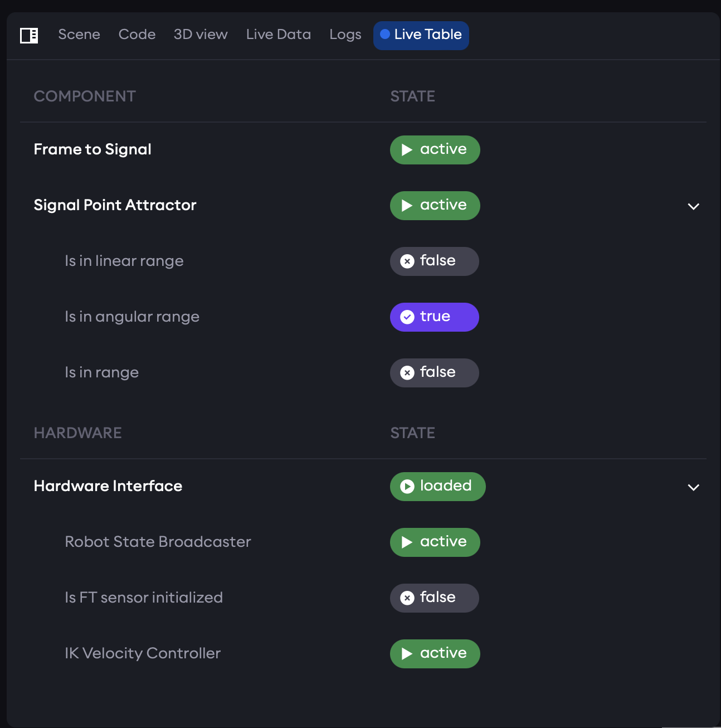Click the true badge for angular range

434,317
